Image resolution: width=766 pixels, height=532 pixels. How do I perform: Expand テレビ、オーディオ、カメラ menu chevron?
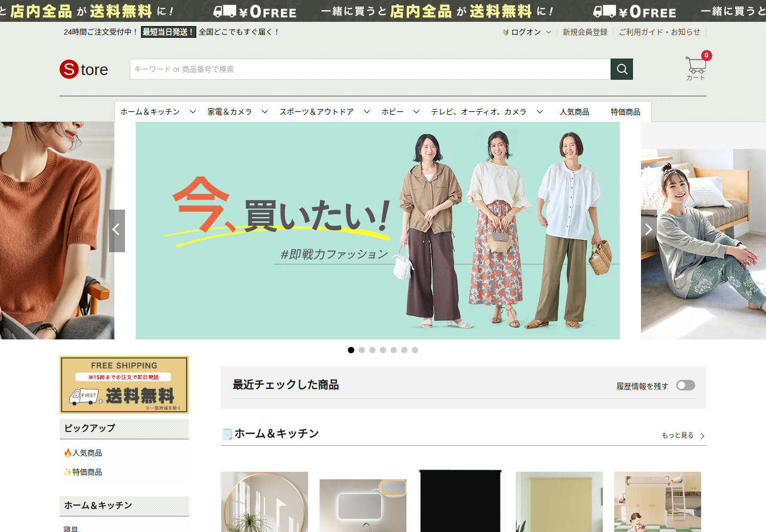540,112
